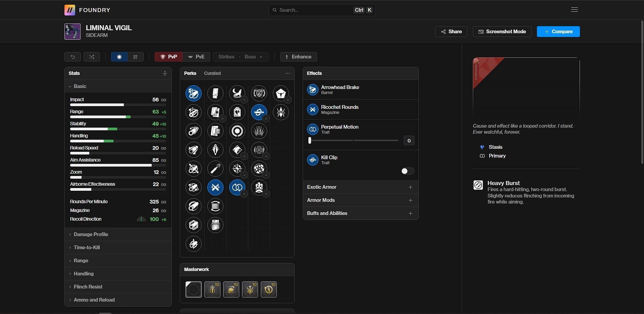
Task: Select the highlighted Perpetual Motion trait perk
Action: tap(237, 187)
